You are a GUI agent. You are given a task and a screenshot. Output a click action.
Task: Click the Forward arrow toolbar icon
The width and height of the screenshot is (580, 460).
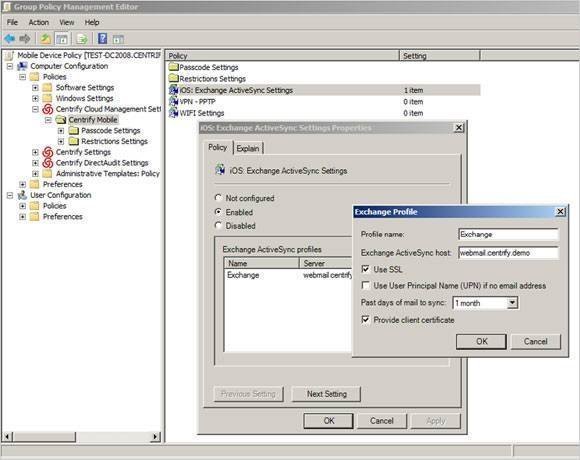[x=25, y=38]
